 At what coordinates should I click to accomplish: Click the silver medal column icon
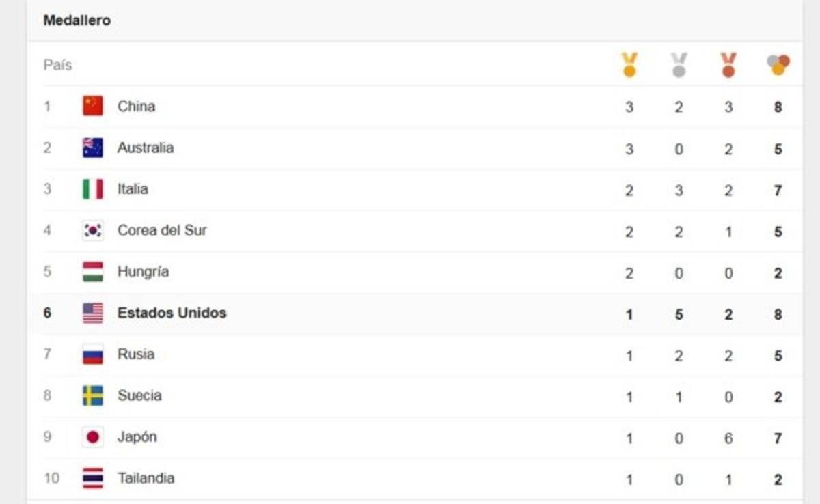(679, 65)
